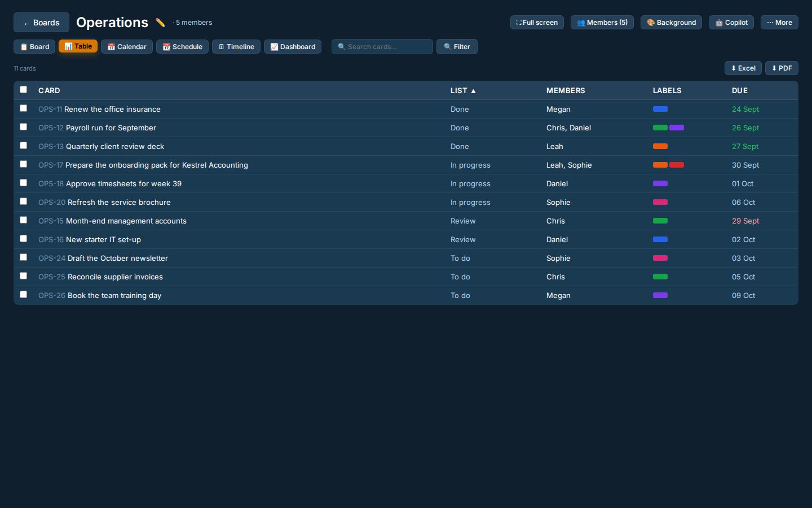Check the OPS-11 Renew office insurance row

[23, 108]
